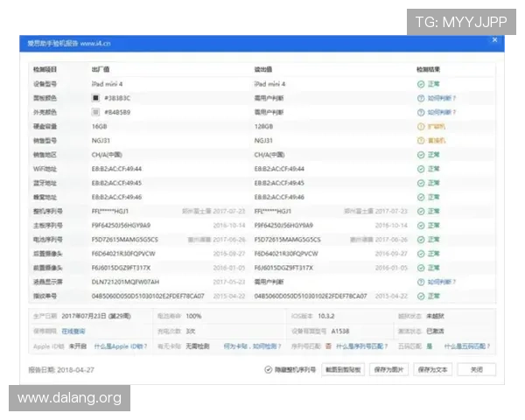Select factory battery serial F5D72615MAMG5G5CS
The height and width of the screenshot is (420, 525).
pyautogui.click(x=124, y=240)
